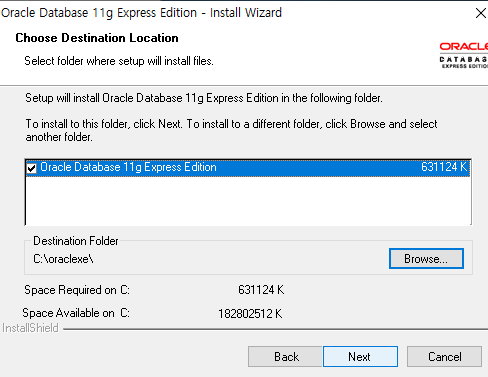Select the Oracle Database 11g Express Edition row
The width and height of the screenshot is (488, 377).
248,168
